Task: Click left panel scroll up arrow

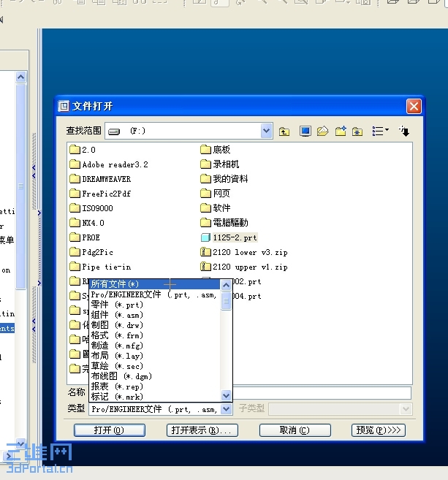Action: (x=20, y=77)
